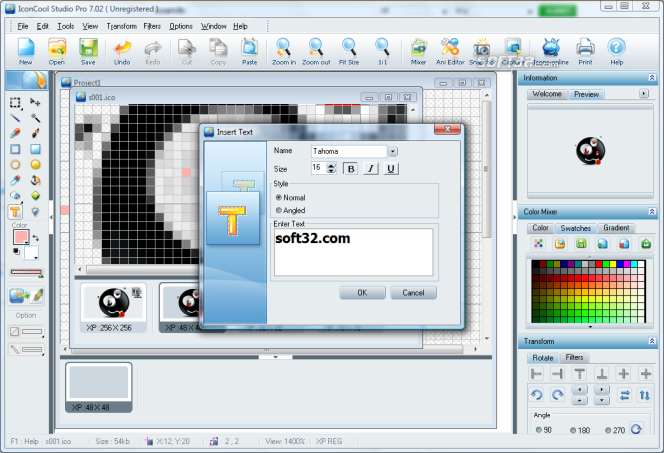Screen dimensions: 664x453
Task: Close the Insert Text dialog
Action: (447, 129)
